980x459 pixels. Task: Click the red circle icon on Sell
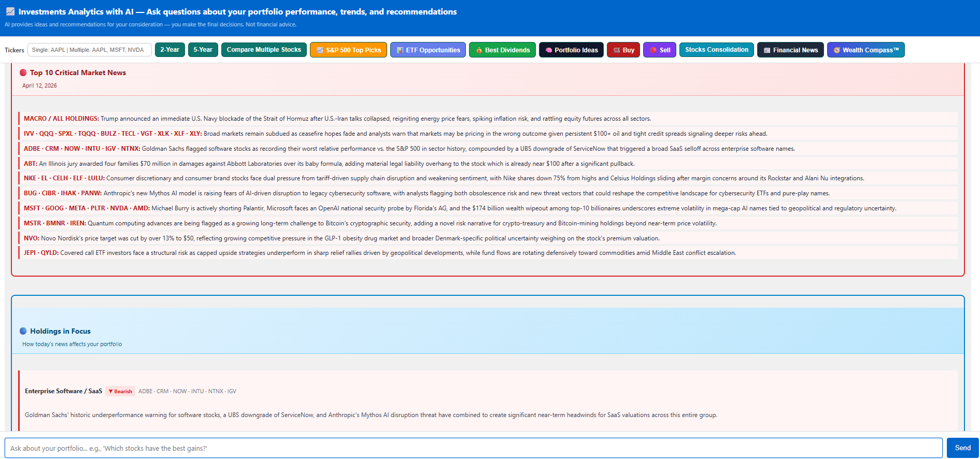coord(654,50)
